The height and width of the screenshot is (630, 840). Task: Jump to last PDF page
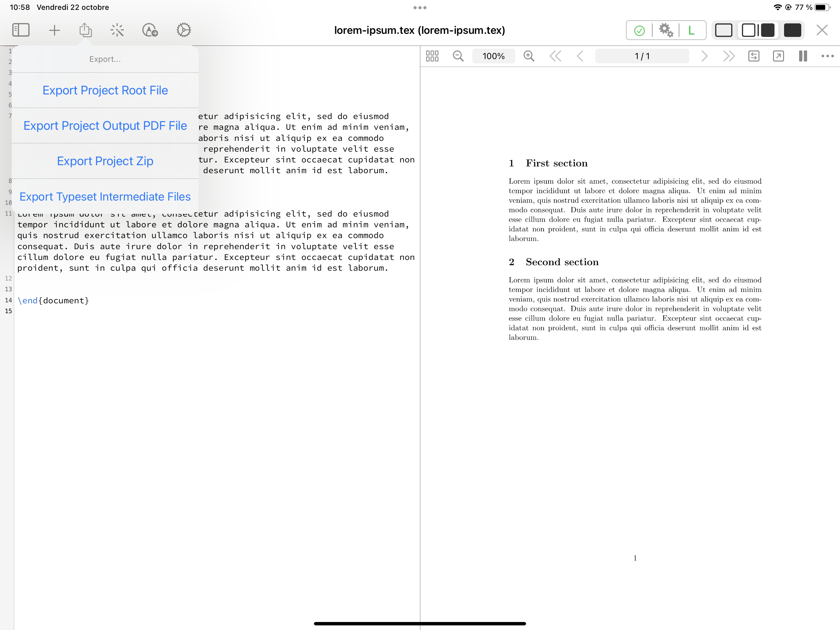pyautogui.click(x=729, y=56)
